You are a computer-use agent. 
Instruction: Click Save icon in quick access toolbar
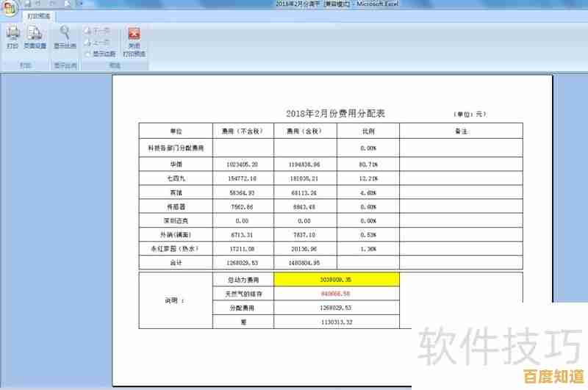point(28,4)
